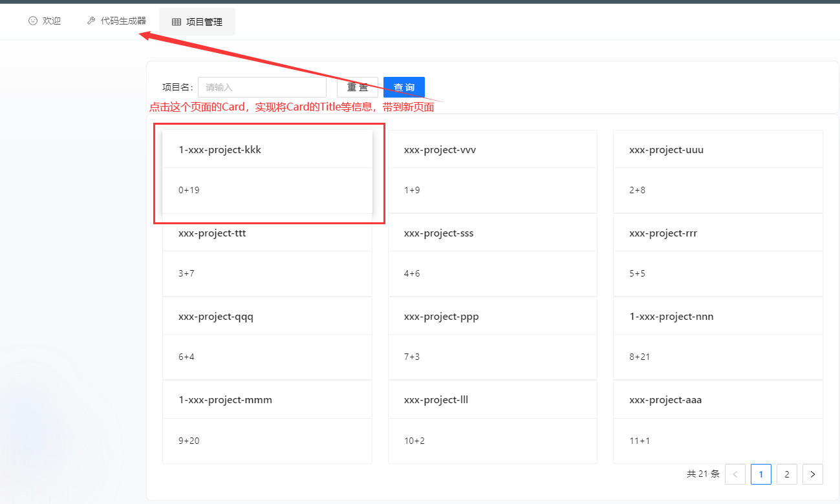Click the 共 21 条 total count text
The height and width of the screenshot is (504, 840).
[x=703, y=474]
